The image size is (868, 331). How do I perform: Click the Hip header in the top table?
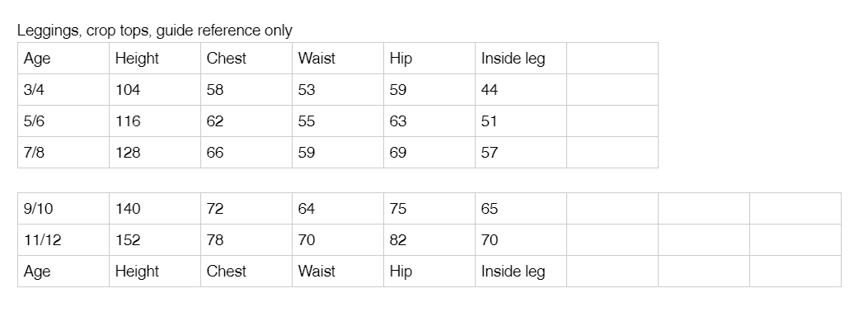(429, 59)
